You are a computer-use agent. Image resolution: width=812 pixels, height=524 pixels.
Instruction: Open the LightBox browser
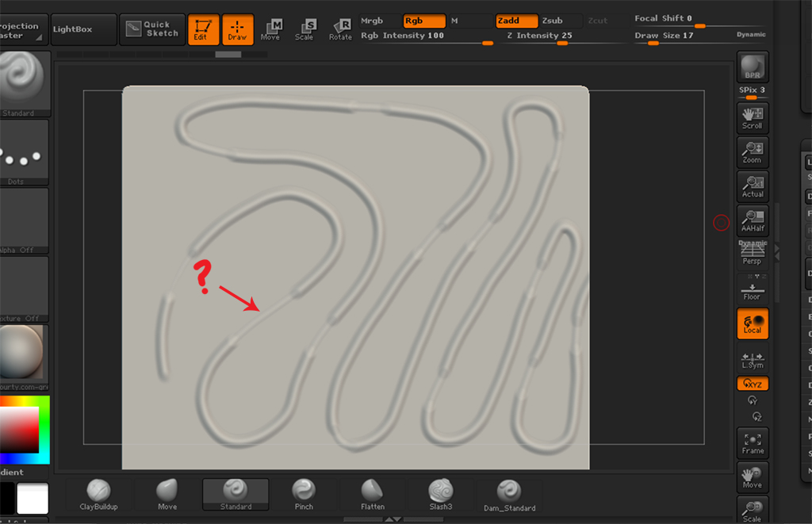(x=82, y=29)
